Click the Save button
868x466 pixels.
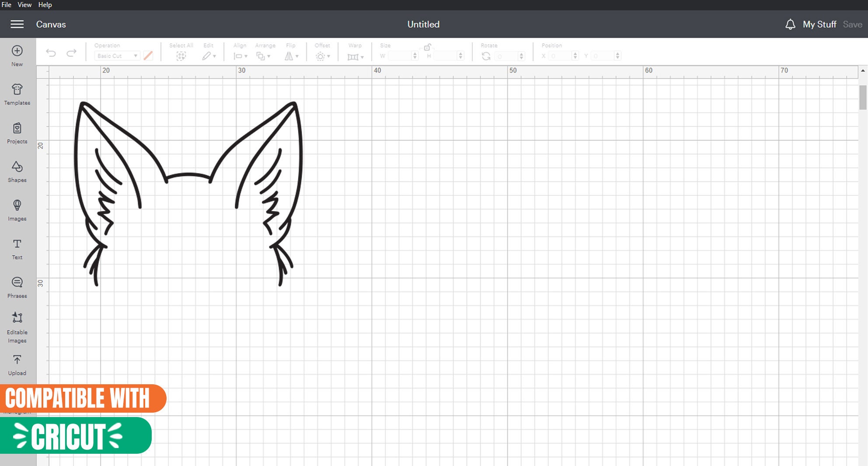coord(853,24)
